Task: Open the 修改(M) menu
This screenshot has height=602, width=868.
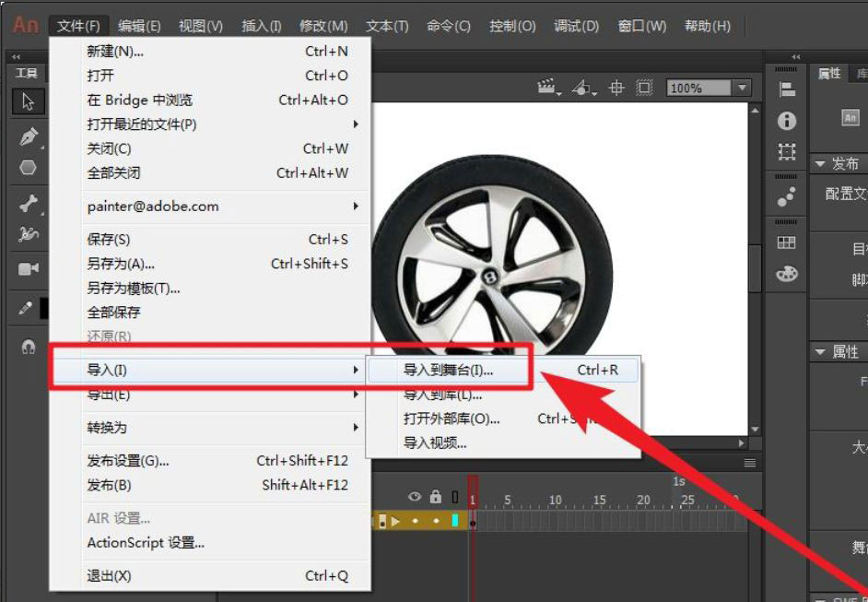Action: [x=323, y=26]
